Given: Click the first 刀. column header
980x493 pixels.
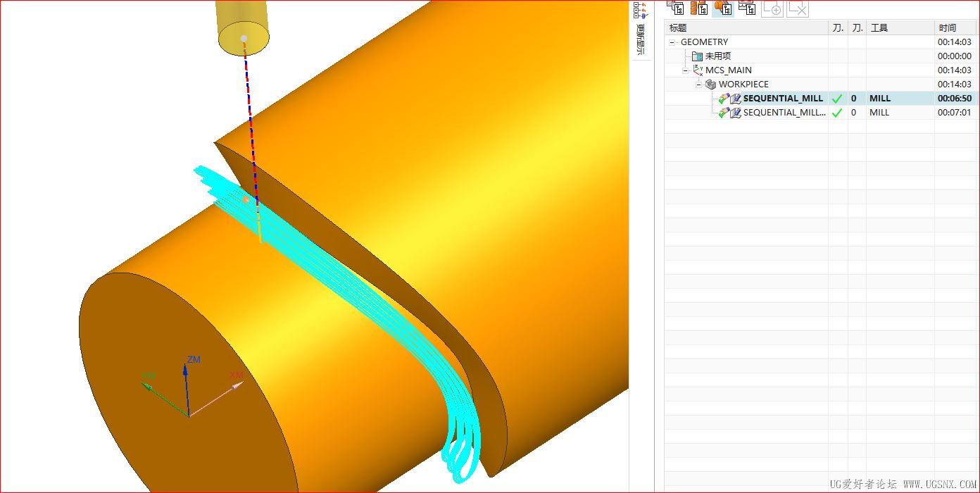Looking at the screenshot, I should coord(838,28).
